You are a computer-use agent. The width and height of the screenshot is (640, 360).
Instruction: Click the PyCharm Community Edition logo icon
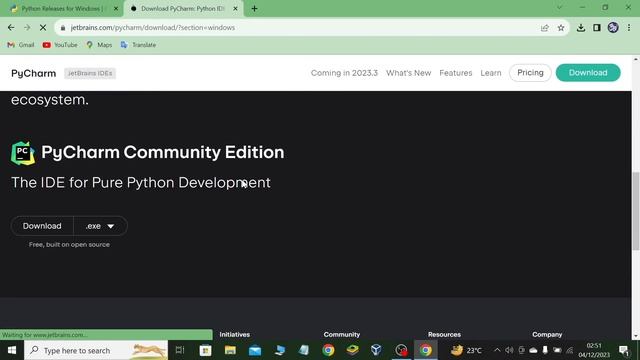(x=23, y=153)
